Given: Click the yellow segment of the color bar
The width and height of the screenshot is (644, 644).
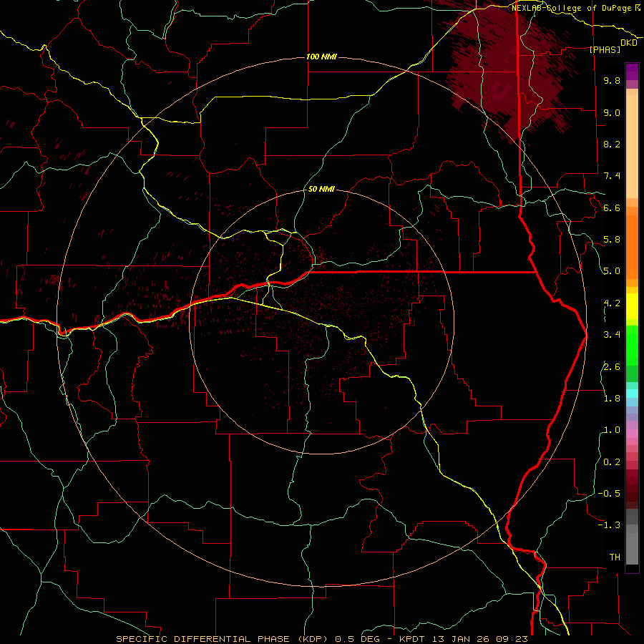Looking at the screenshot, I should tap(632, 306).
